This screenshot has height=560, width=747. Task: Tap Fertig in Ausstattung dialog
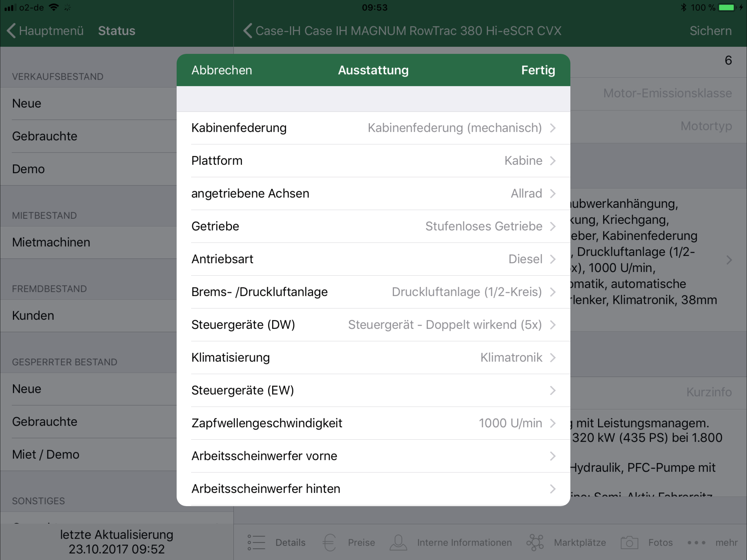coord(538,70)
